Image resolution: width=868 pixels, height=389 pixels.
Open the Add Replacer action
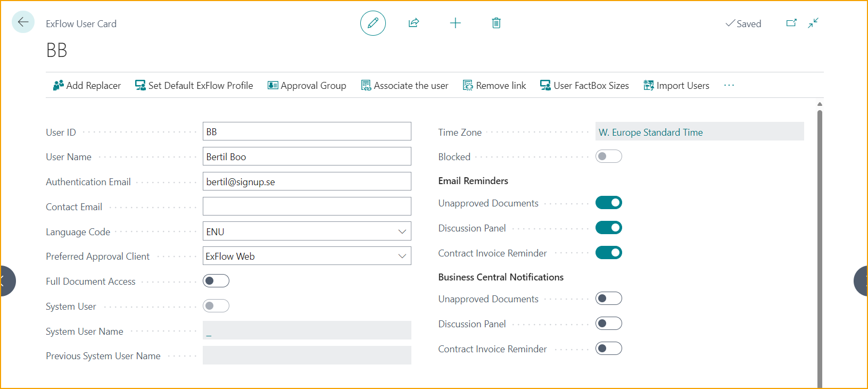pyautogui.click(x=87, y=85)
